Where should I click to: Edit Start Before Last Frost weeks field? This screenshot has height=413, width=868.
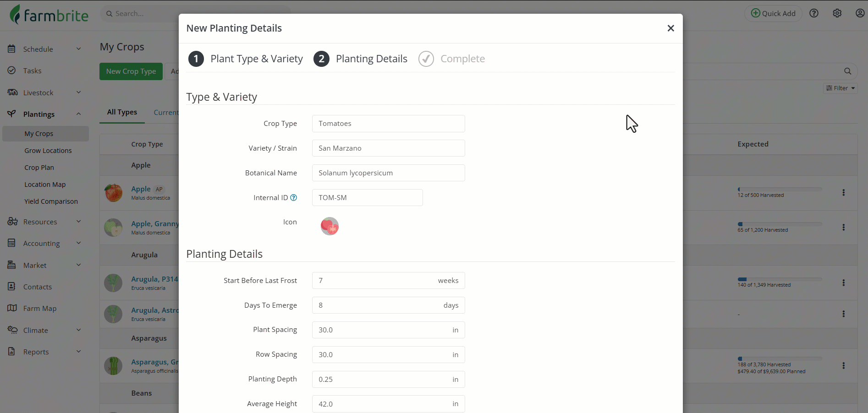point(389,281)
